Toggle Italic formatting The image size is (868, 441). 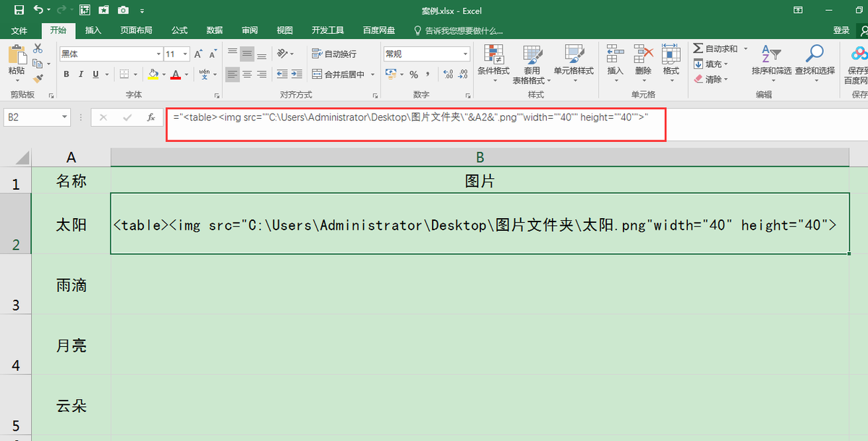point(80,74)
